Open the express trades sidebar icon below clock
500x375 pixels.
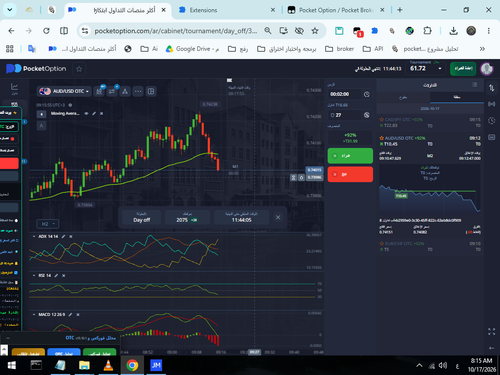point(492,137)
